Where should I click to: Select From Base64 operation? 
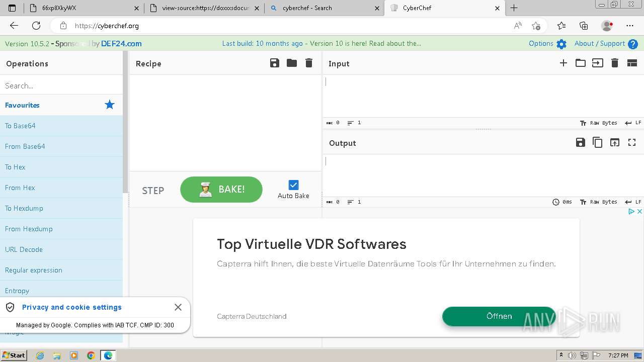[61, 146]
